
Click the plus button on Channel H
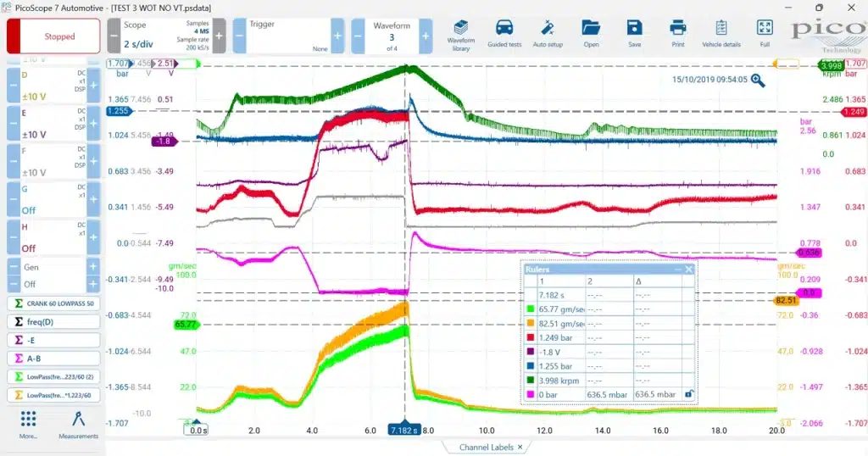point(93,236)
